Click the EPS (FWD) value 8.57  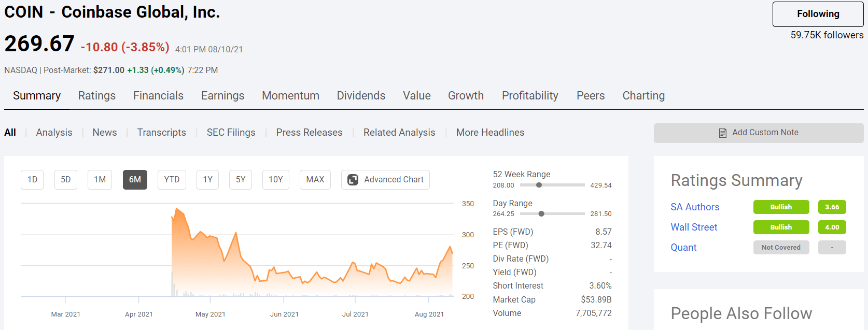tap(603, 232)
